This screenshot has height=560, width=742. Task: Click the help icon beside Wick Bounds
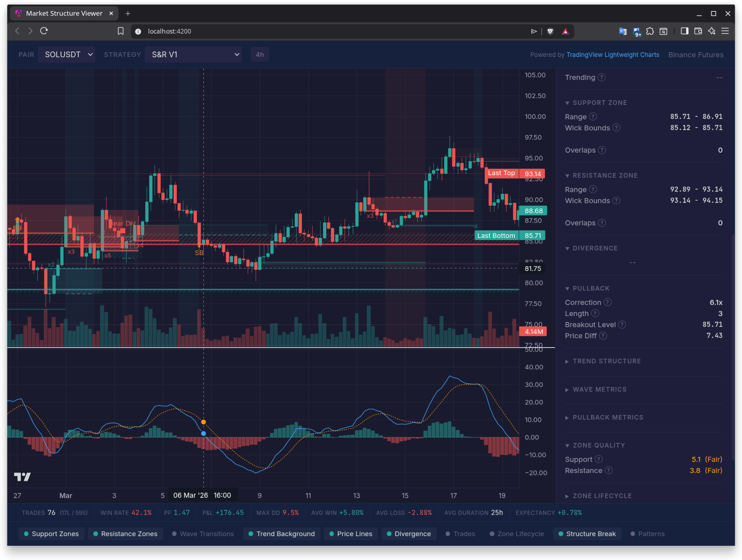617,128
